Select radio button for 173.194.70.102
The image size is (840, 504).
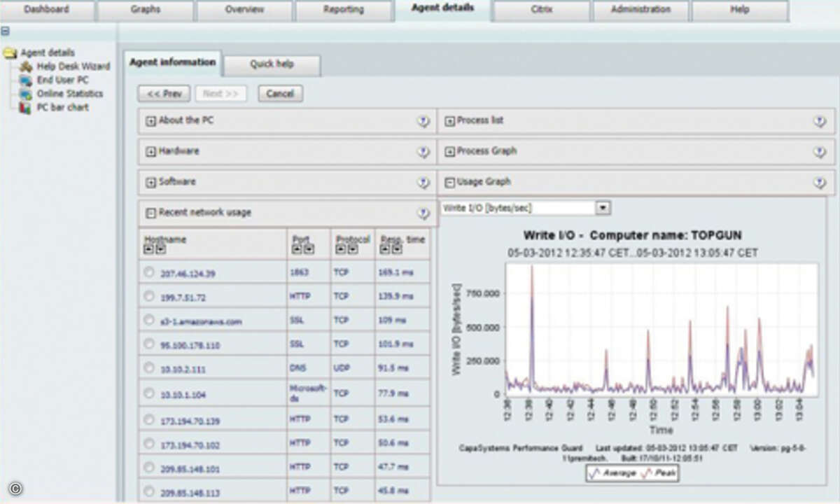coord(149,442)
